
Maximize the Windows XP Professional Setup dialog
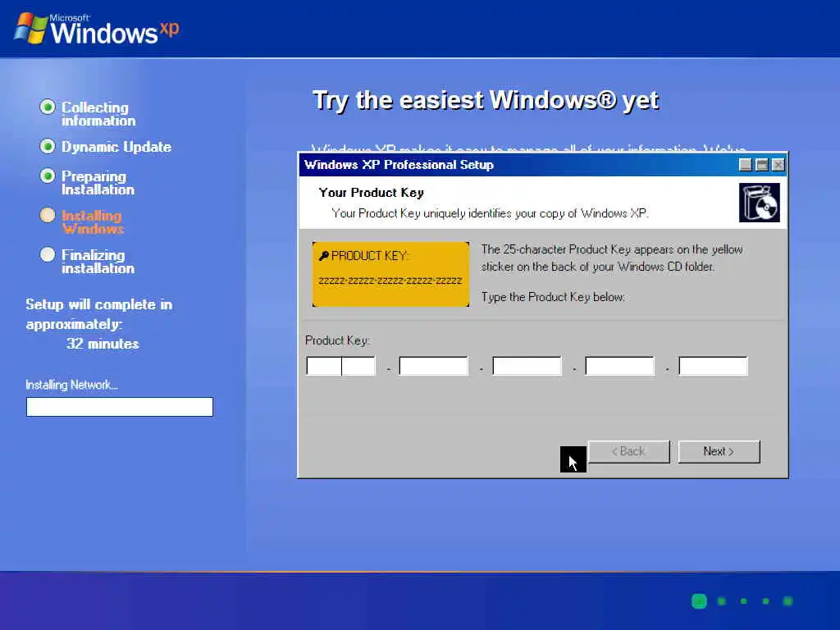(x=762, y=165)
